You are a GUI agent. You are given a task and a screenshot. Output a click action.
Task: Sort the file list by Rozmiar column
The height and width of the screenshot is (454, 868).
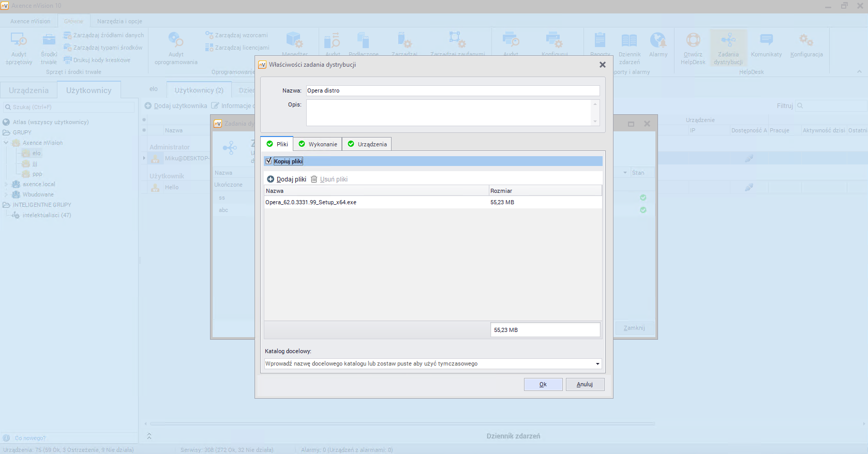545,191
